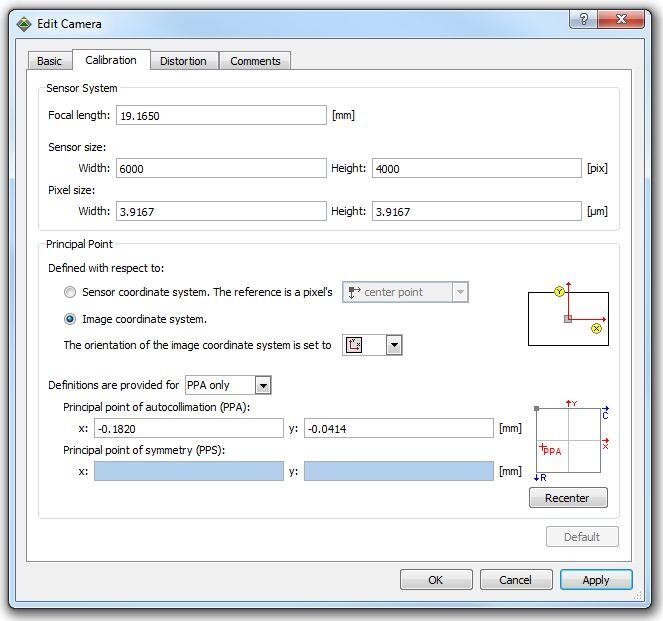Expand the PPA only definitions dropdown
The width and height of the screenshot is (663, 621).
click(x=263, y=385)
